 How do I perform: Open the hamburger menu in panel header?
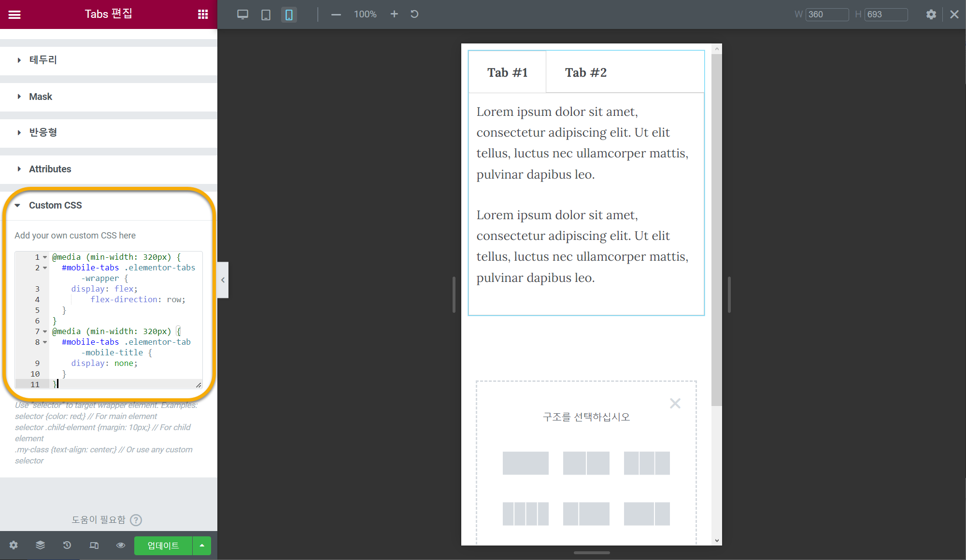(14, 14)
